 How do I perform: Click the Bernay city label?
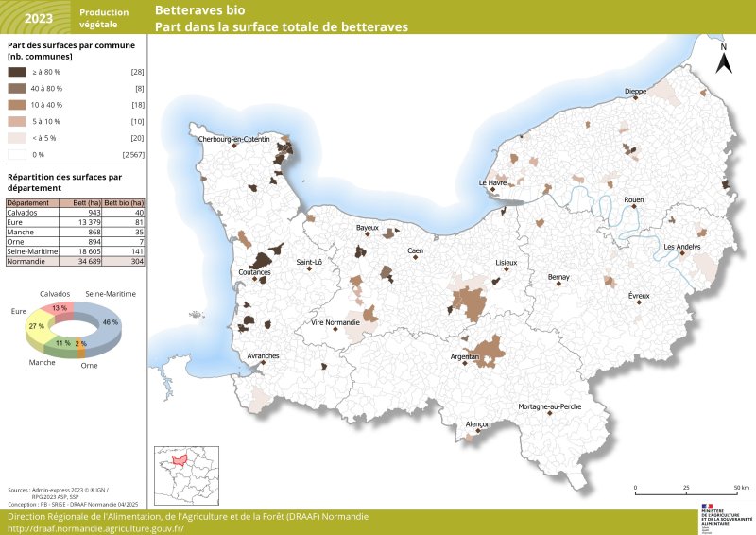coord(558,277)
